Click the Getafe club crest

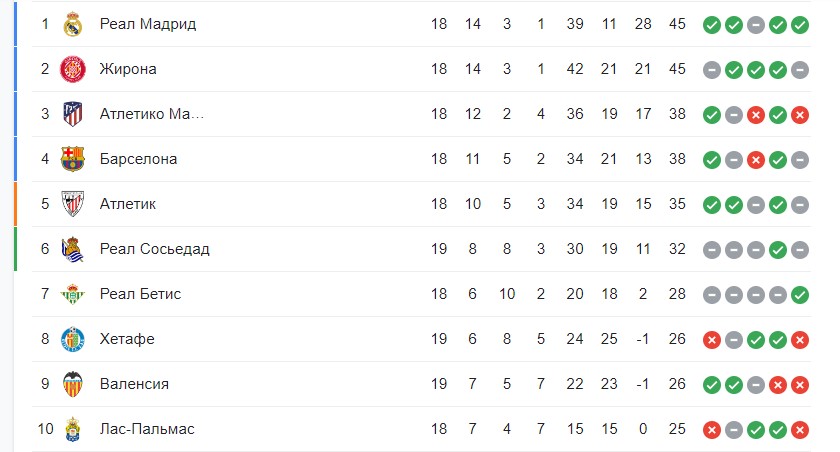[x=72, y=339]
